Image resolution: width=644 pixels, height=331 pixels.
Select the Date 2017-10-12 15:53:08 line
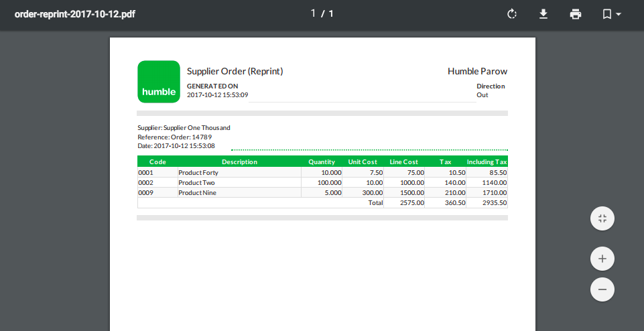[x=176, y=146]
